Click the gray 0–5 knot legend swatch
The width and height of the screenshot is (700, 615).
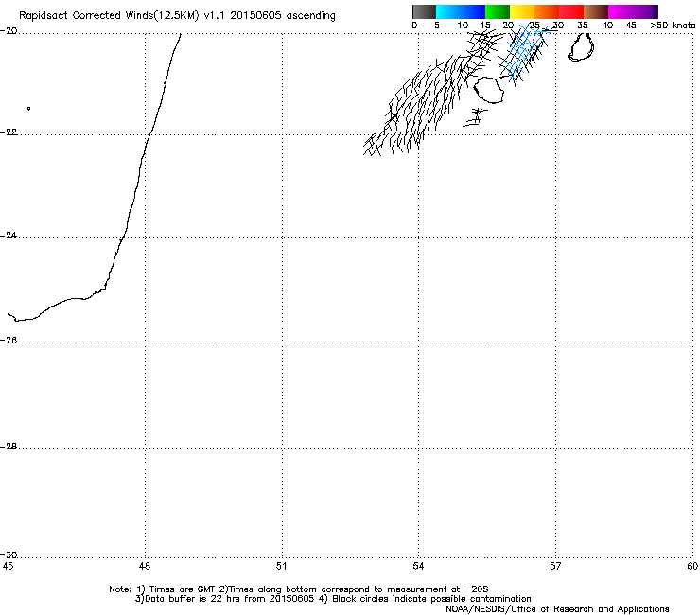pyautogui.click(x=424, y=11)
